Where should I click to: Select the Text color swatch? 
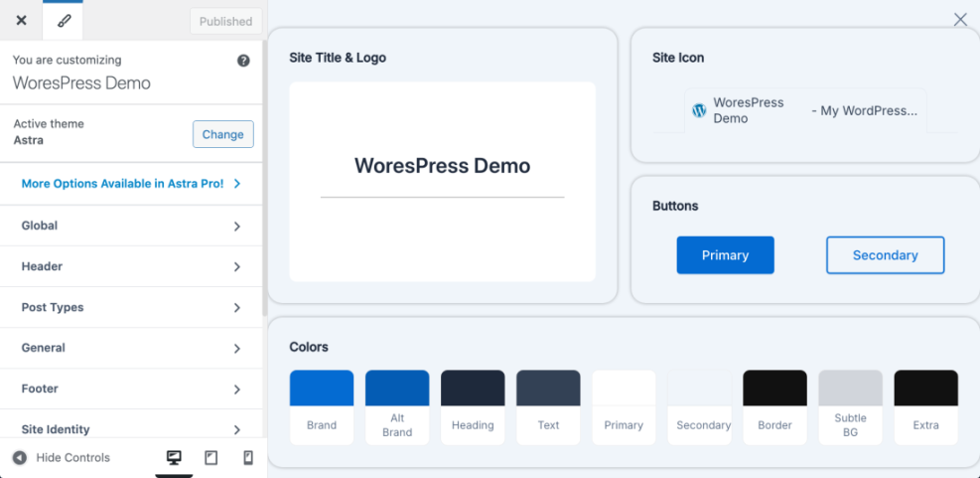click(x=548, y=407)
